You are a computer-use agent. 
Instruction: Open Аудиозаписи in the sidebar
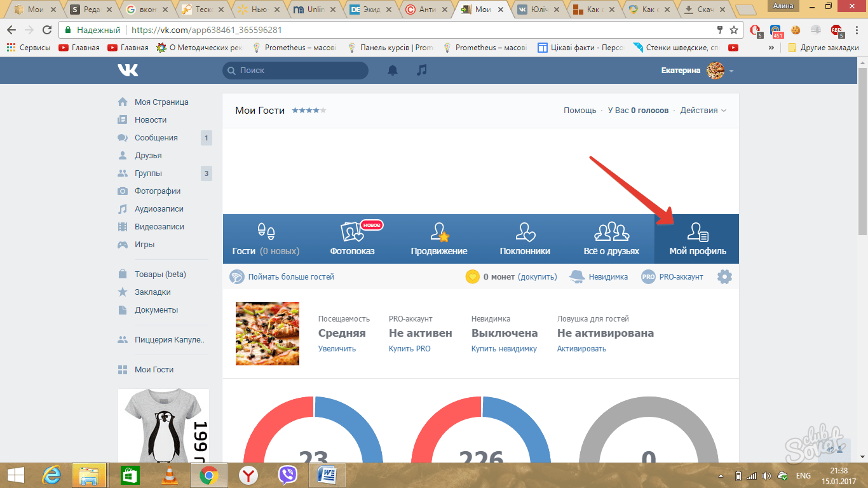(159, 208)
